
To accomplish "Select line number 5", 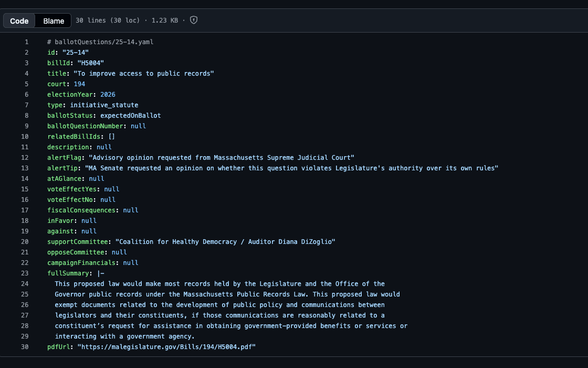I will [x=27, y=84].
